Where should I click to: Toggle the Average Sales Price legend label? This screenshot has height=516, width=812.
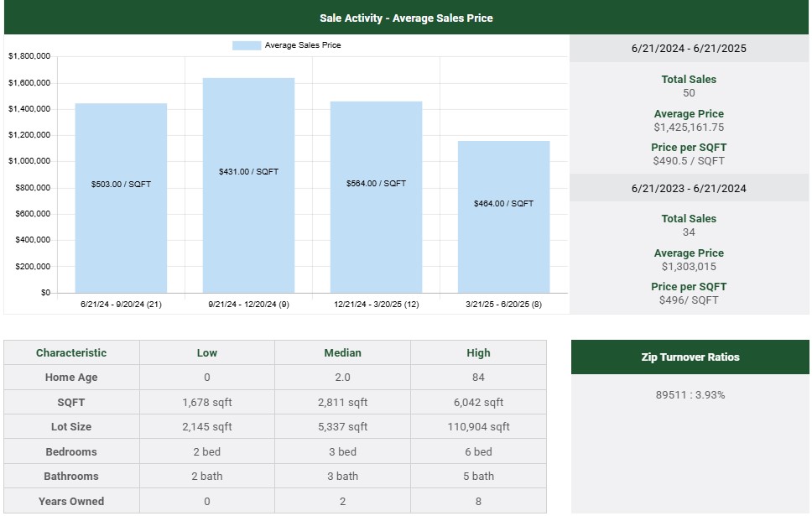[x=303, y=45]
